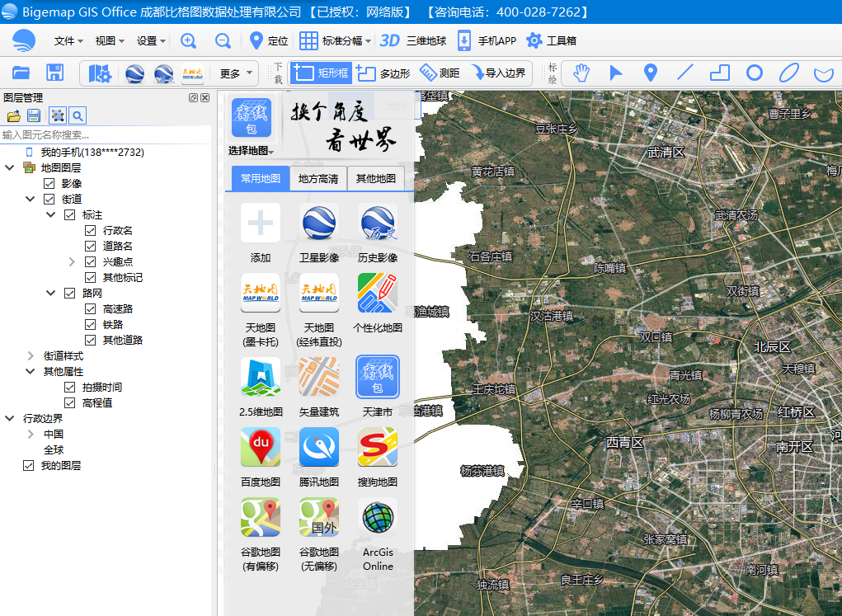842x616 pixels.
Task: Click the zoom in magnifier icon
Action: coord(188,40)
